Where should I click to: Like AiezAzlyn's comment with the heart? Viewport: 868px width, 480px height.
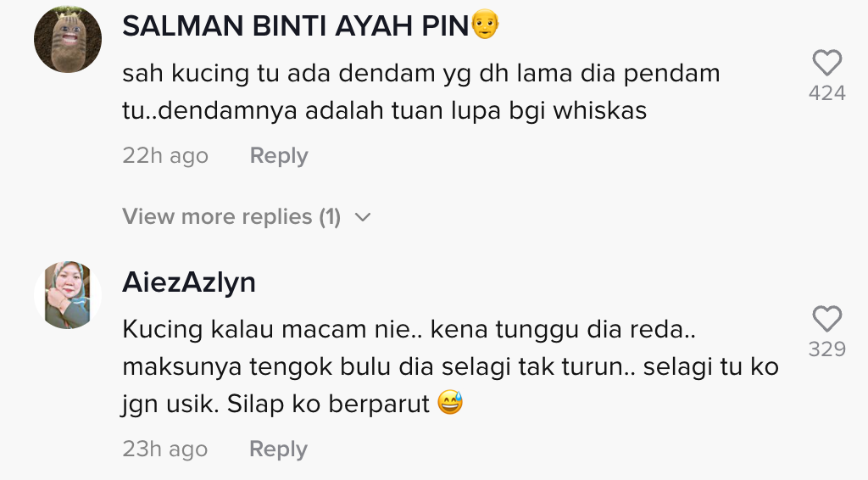click(827, 319)
